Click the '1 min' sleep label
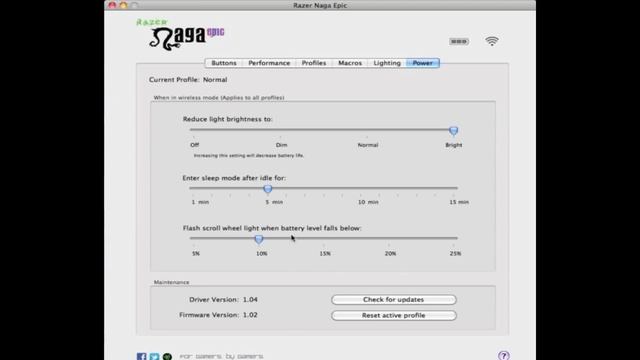Image resolution: width=640 pixels, height=360 pixels. tap(200, 202)
